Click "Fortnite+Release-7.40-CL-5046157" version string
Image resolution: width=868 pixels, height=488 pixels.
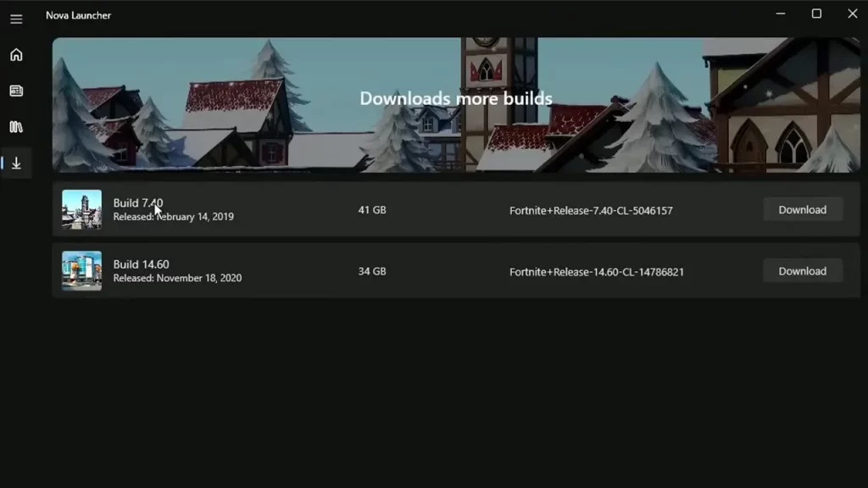coord(591,211)
